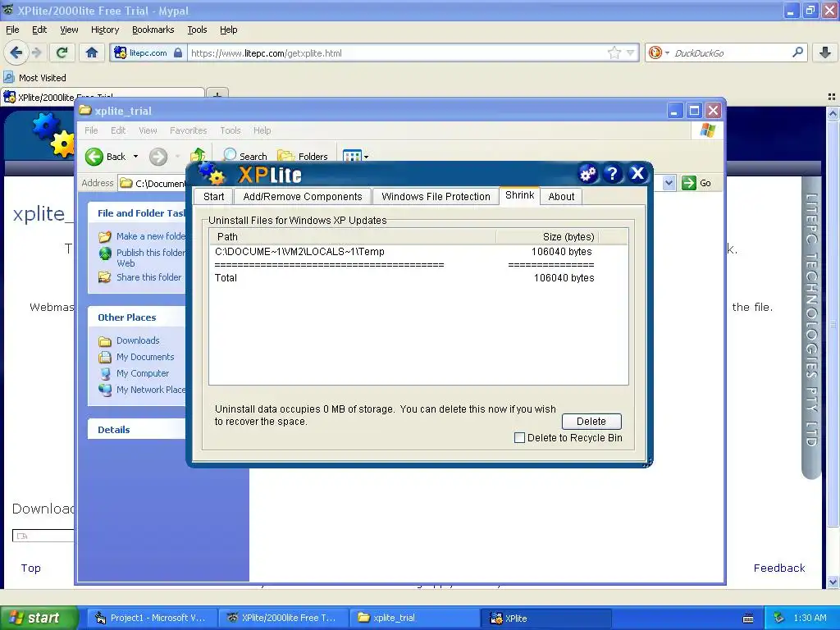840x630 pixels.
Task: Go to Home page in Mypal
Action: pos(92,52)
